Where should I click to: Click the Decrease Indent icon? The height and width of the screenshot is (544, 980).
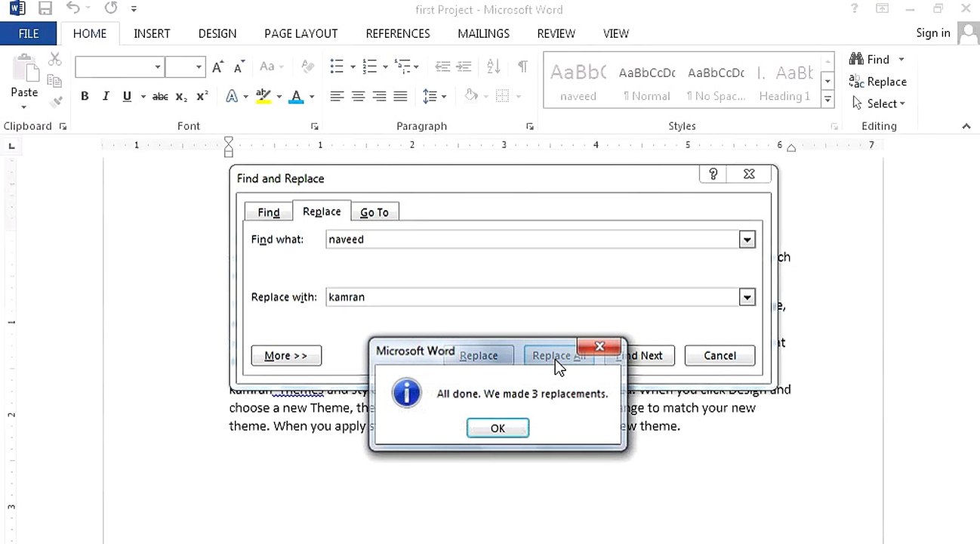[442, 66]
